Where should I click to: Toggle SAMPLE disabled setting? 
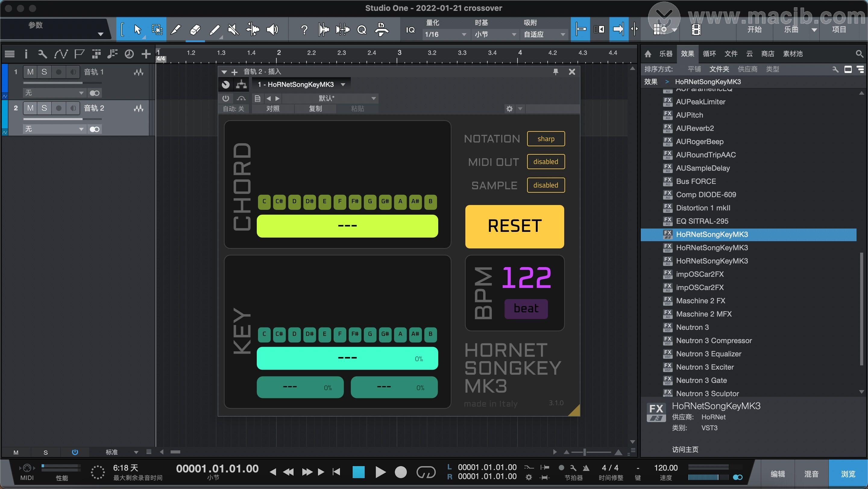(x=546, y=185)
